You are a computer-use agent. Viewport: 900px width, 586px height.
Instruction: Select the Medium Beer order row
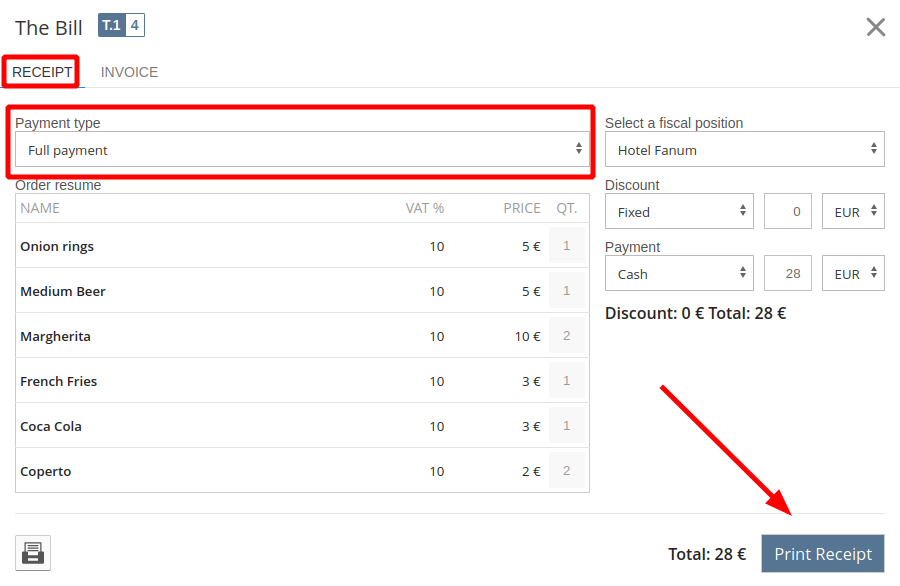[302, 290]
